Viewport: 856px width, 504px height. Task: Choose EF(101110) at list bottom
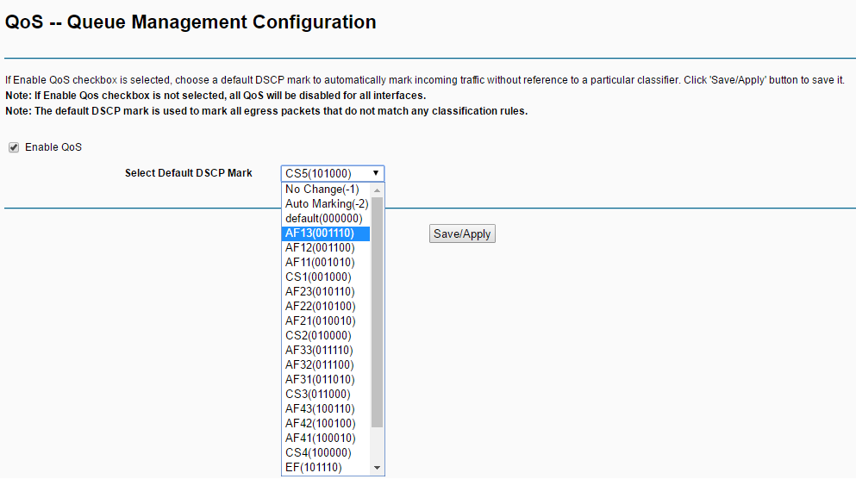coord(326,468)
